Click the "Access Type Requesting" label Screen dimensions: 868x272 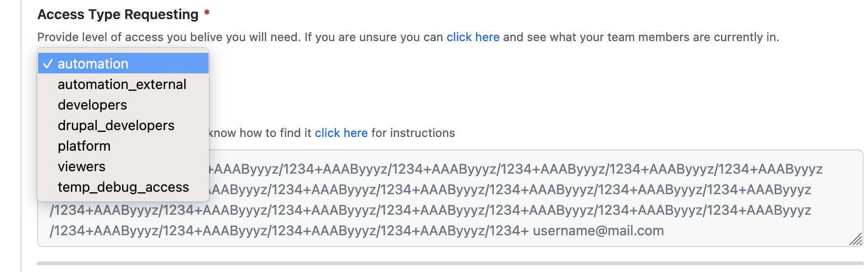[118, 15]
